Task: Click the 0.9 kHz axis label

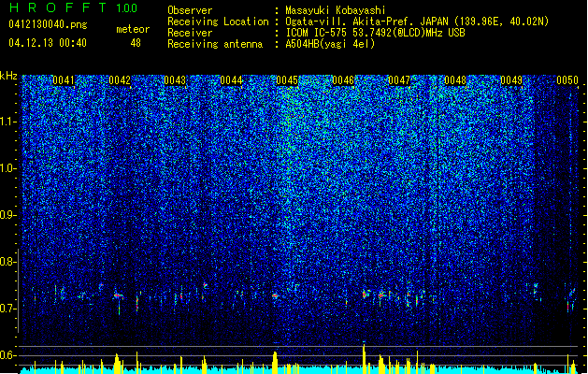Action: point(8,215)
